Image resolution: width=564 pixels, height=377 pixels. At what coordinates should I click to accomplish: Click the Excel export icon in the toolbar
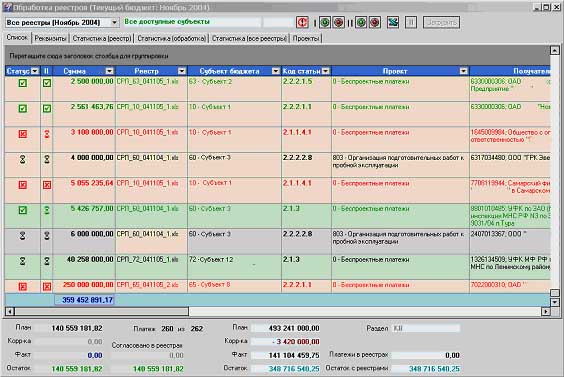[393, 22]
